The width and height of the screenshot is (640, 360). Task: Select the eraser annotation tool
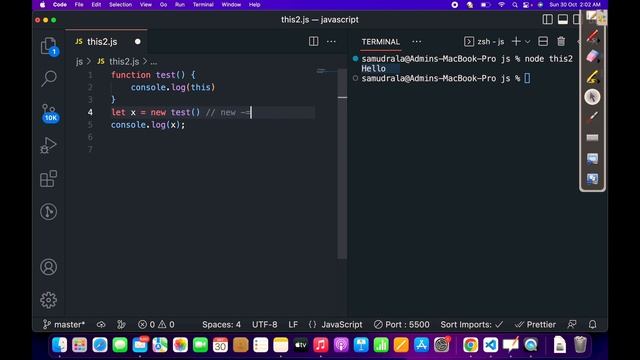[592, 56]
